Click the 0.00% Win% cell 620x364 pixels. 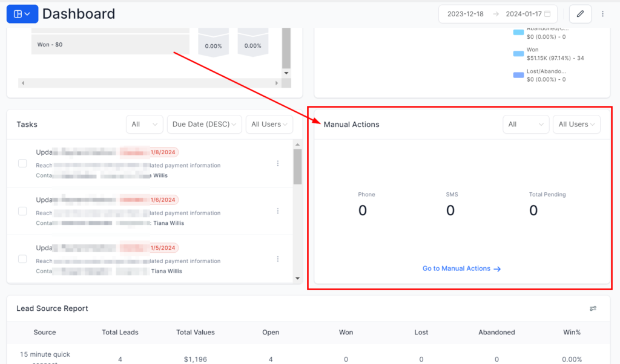pyautogui.click(x=572, y=359)
